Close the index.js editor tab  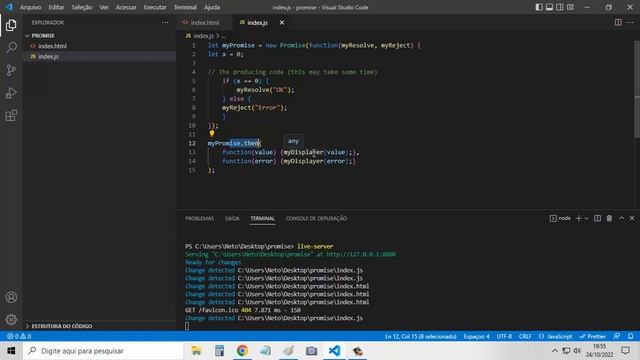pos(282,22)
